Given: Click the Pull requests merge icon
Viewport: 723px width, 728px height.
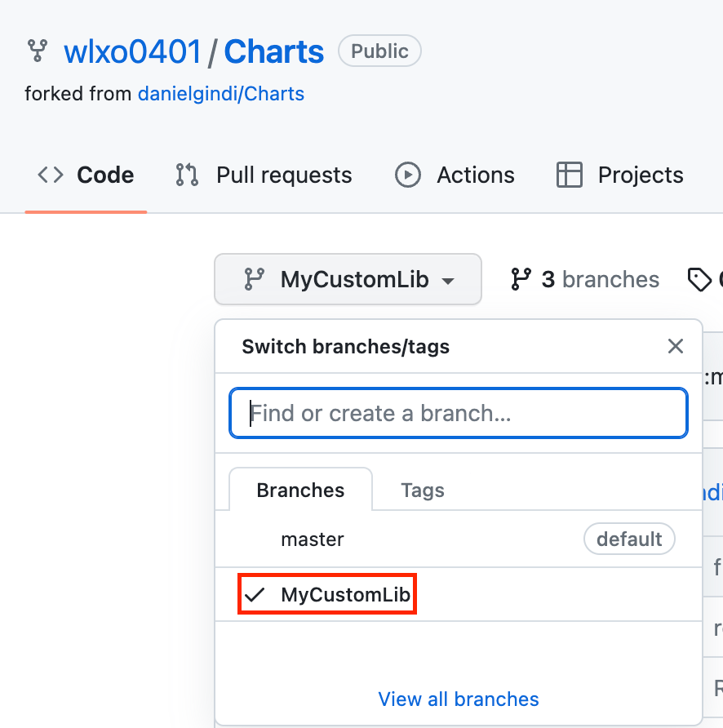Looking at the screenshot, I should [187, 175].
